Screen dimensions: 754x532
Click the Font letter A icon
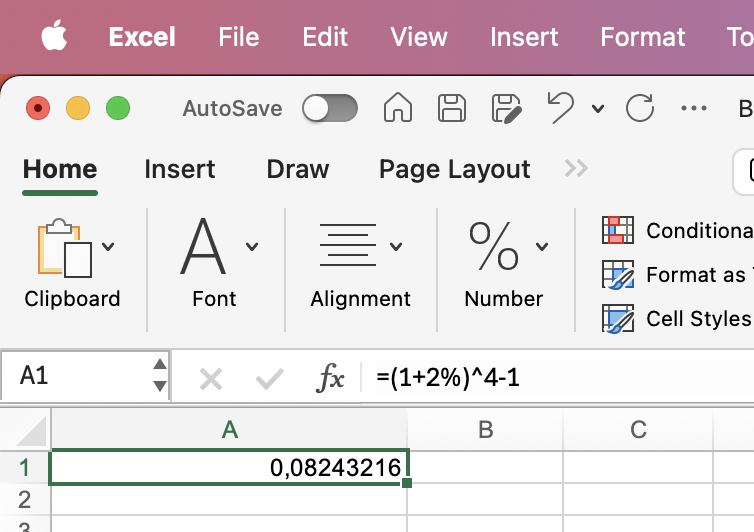[x=203, y=246]
